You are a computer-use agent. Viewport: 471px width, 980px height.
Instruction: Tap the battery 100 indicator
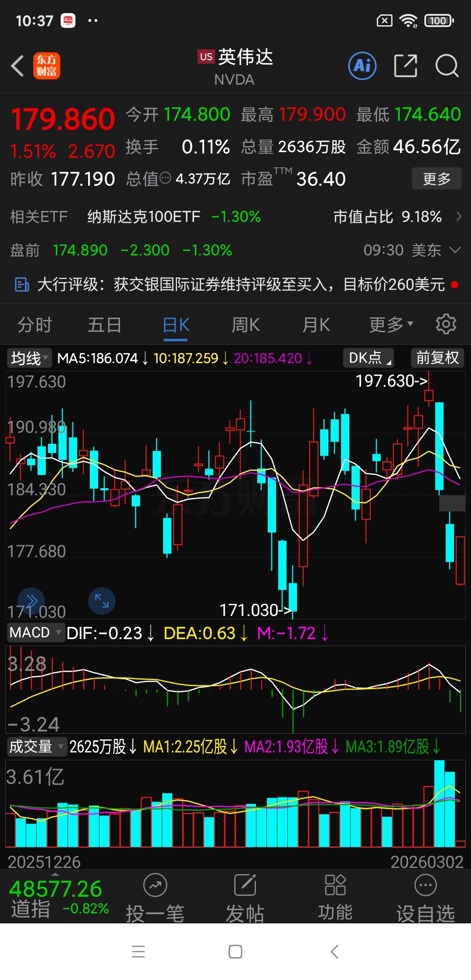pyautogui.click(x=439, y=20)
